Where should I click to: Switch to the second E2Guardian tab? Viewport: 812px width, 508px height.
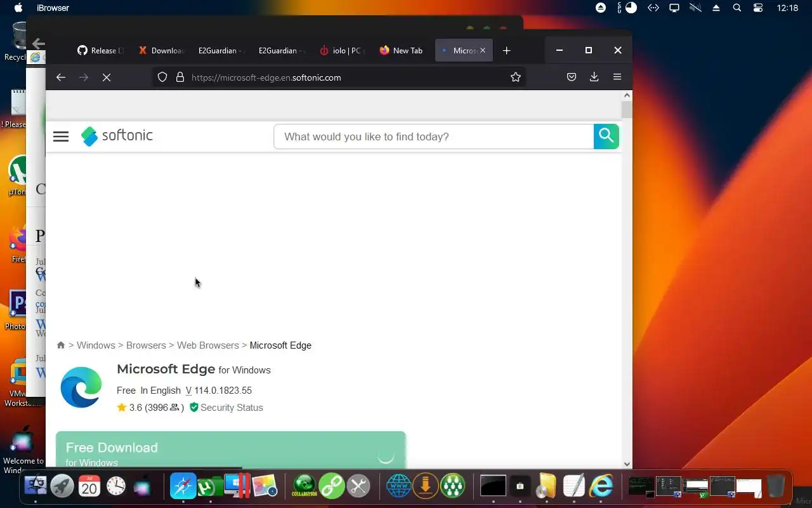[x=282, y=51]
